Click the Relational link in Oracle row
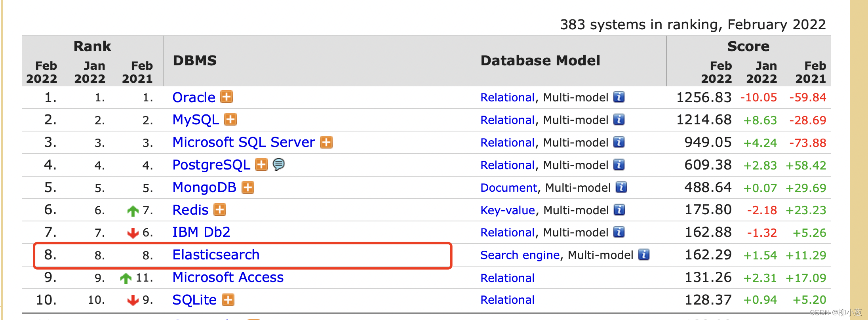Screen dimensions: 868x320 507,97
